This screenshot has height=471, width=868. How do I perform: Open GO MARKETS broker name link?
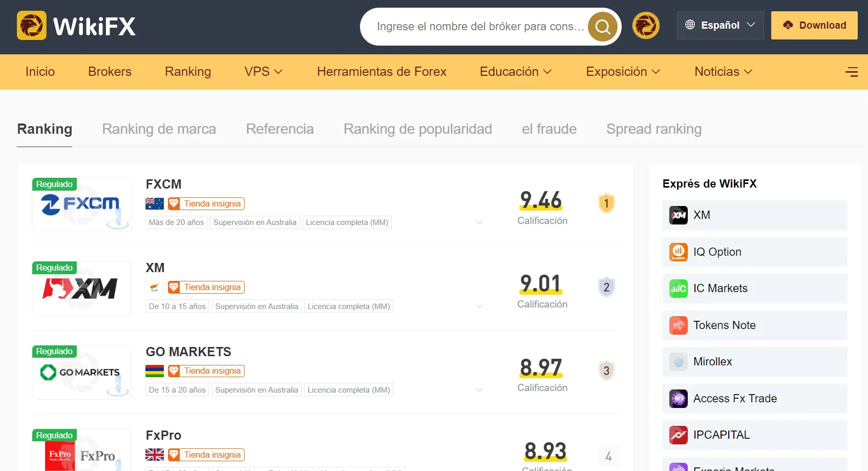188,352
